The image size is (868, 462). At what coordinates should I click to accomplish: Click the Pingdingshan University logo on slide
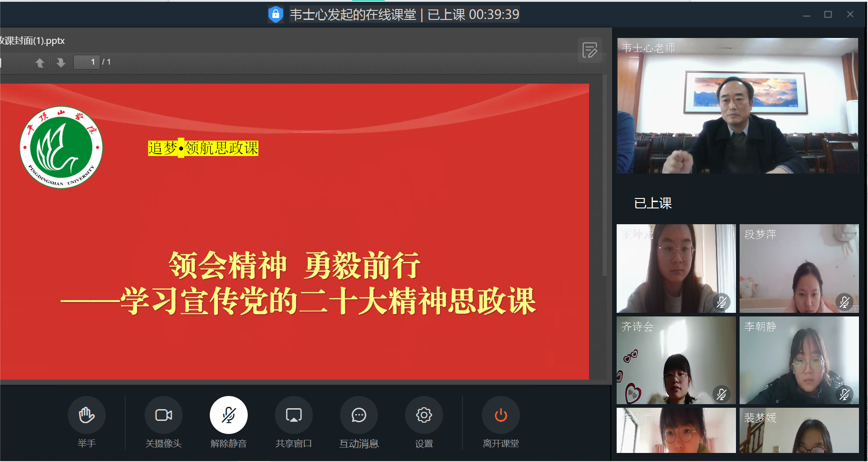(x=61, y=147)
